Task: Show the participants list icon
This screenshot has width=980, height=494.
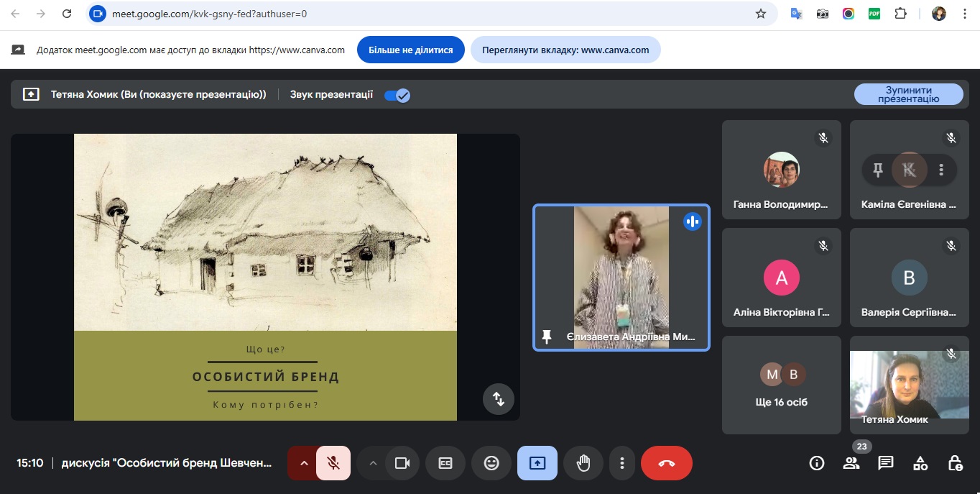Action: 851,463
